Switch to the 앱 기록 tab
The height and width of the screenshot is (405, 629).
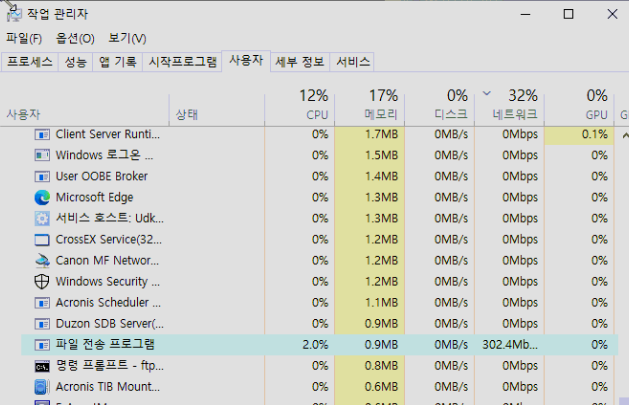tap(118, 62)
